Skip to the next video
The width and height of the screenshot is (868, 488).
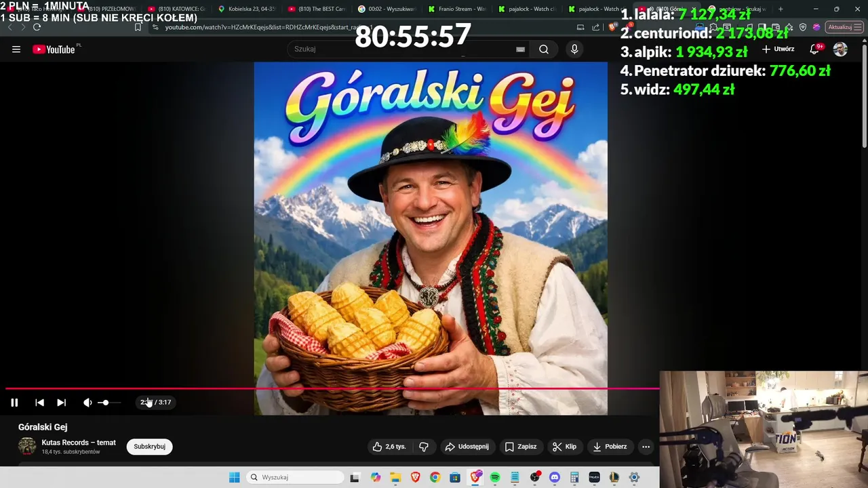61,403
